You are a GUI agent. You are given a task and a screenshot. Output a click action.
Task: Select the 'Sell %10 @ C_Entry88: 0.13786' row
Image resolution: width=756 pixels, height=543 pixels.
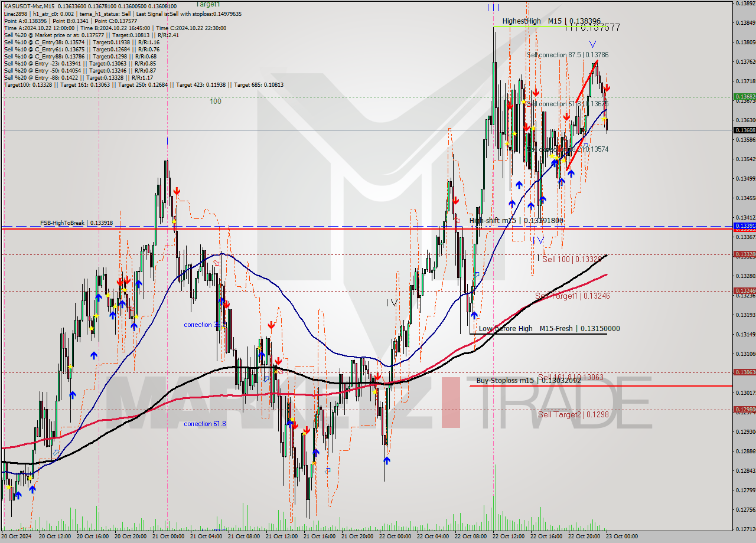pos(80,56)
